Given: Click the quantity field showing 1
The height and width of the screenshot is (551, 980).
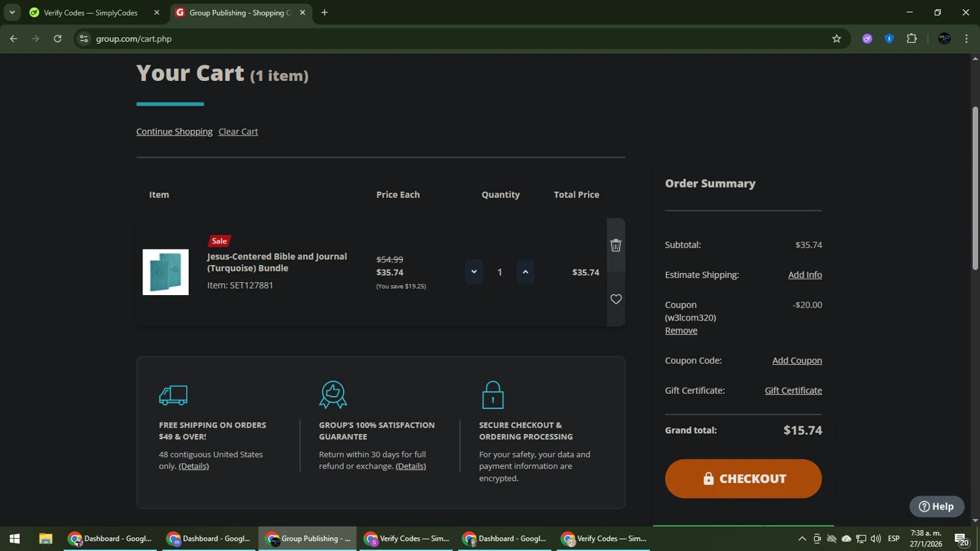Looking at the screenshot, I should pos(500,272).
